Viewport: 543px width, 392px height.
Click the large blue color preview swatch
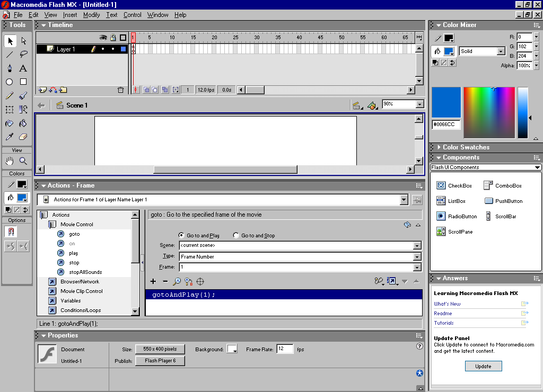tap(446, 102)
